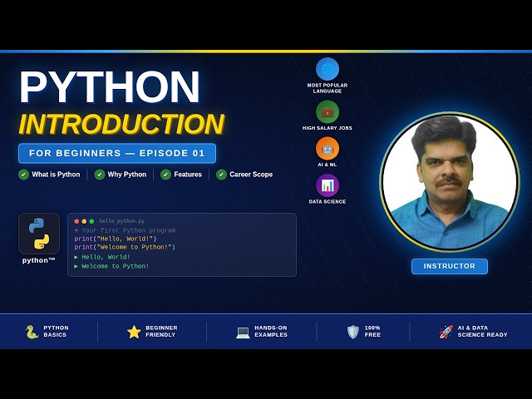The width and height of the screenshot is (532, 399).
Task: Click the '▶ Welcome to Python!' output line
Action: click(x=111, y=266)
